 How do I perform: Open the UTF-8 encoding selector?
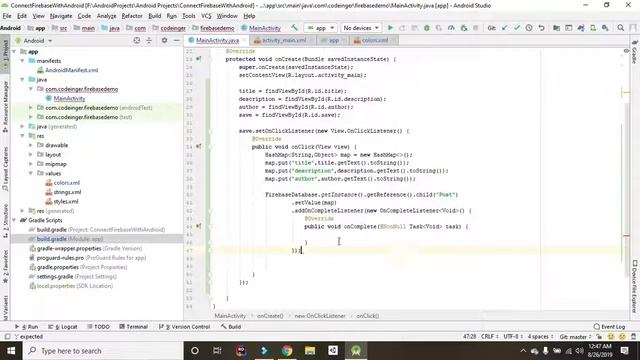click(513, 337)
